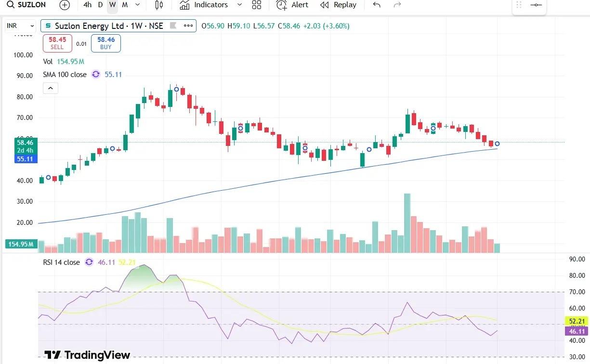Select the horizontal line drawing tool

click(x=536, y=5)
